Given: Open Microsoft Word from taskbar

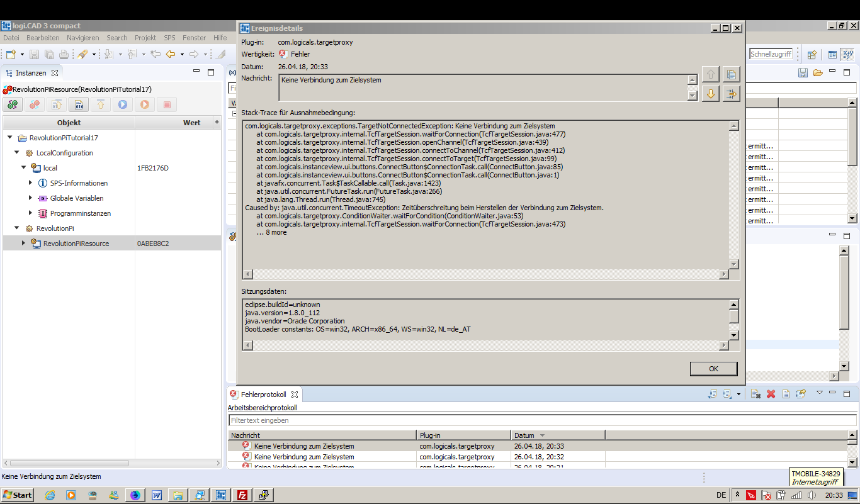Looking at the screenshot, I should pos(156,495).
